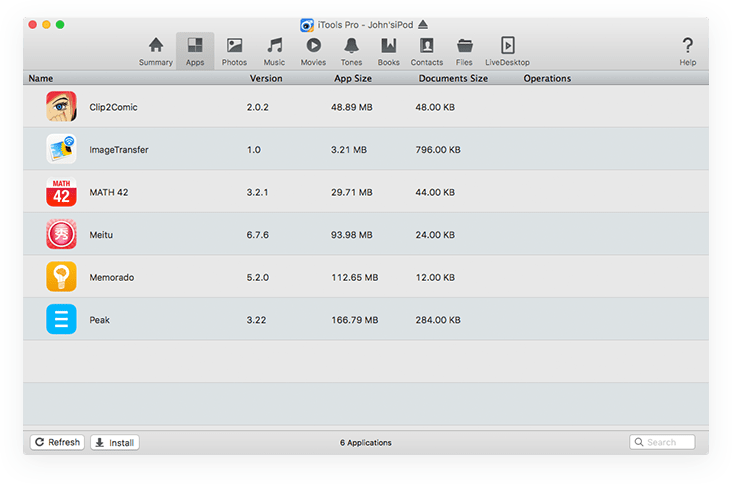
Task: Go to the Movies section
Action: [313, 50]
